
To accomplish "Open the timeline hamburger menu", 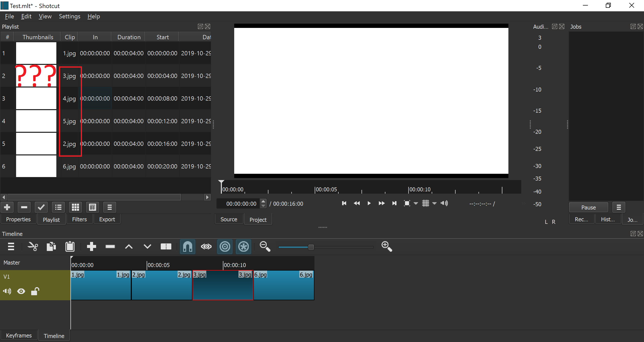I will click(11, 247).
